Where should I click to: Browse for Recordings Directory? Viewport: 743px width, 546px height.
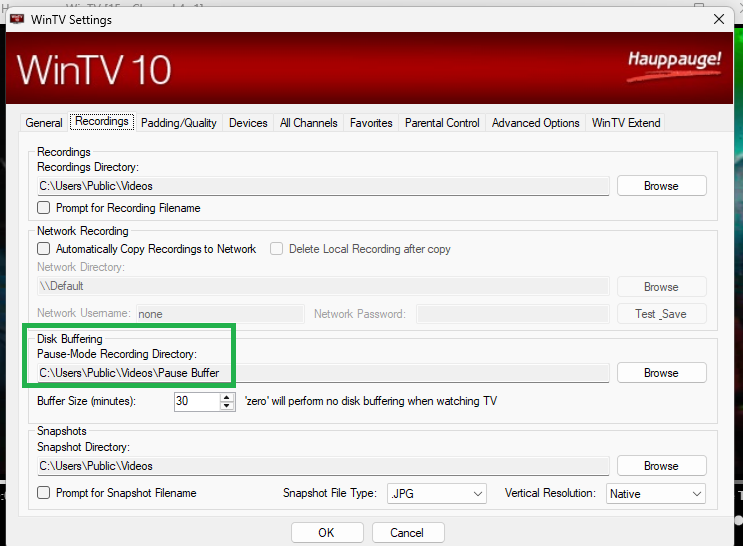[661, 186]
